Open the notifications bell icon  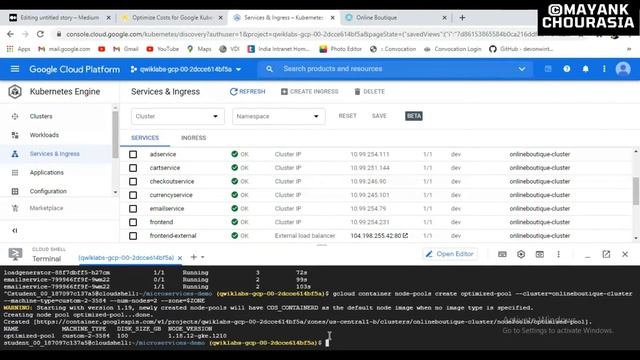(585, 69)
